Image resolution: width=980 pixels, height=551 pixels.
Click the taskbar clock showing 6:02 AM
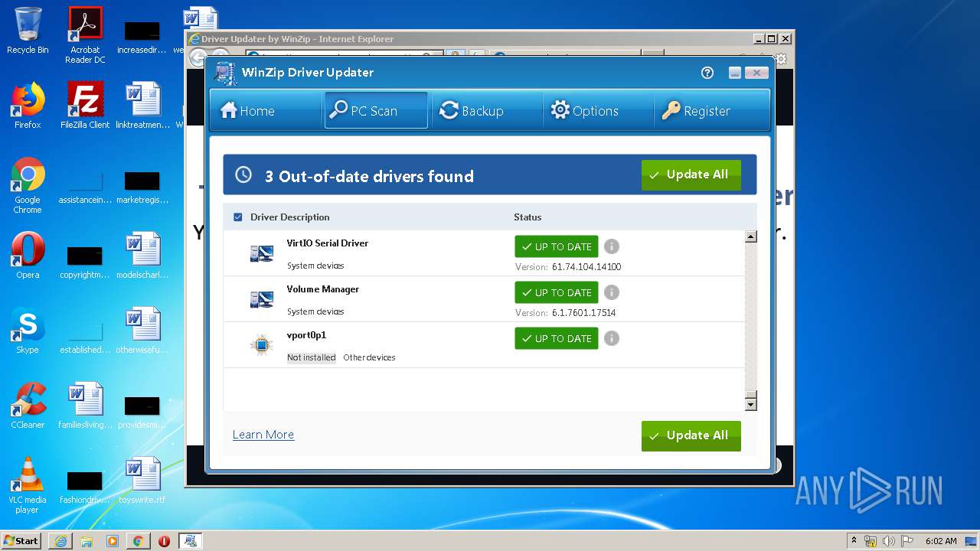coord(941,541)
